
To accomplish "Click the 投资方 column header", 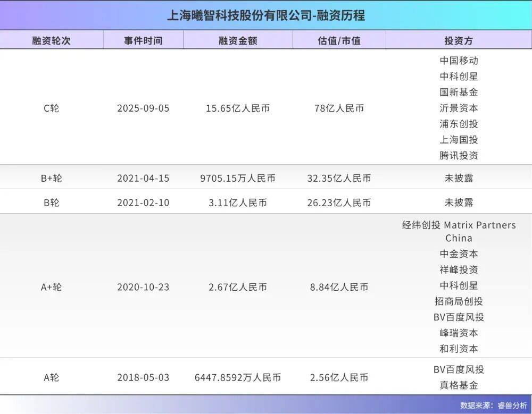I will (459, 39).
